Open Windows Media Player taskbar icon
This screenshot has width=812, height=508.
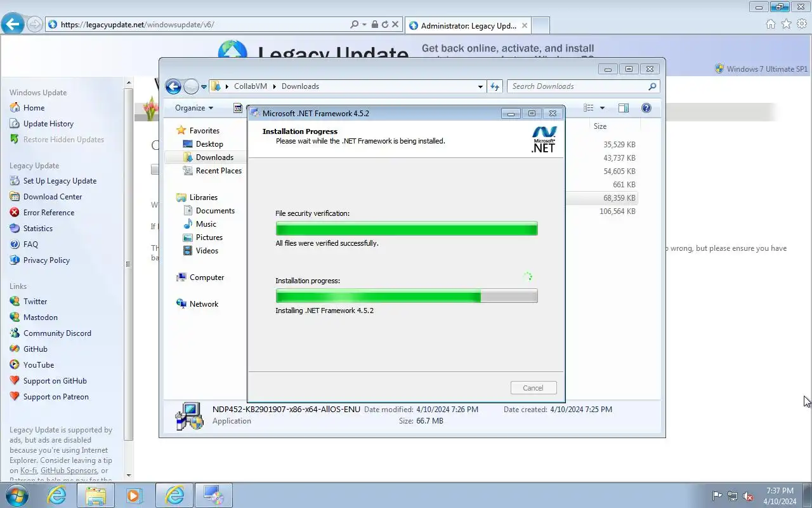click(x=134, y=495)
